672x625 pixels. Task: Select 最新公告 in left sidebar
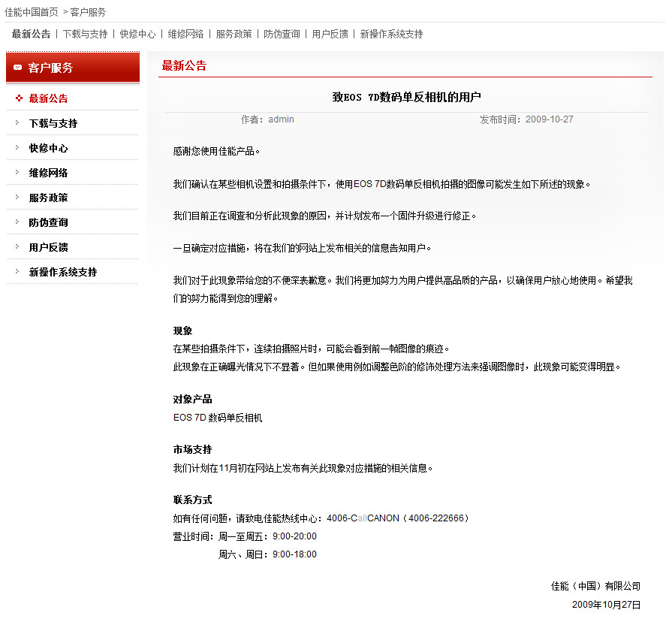48,98
